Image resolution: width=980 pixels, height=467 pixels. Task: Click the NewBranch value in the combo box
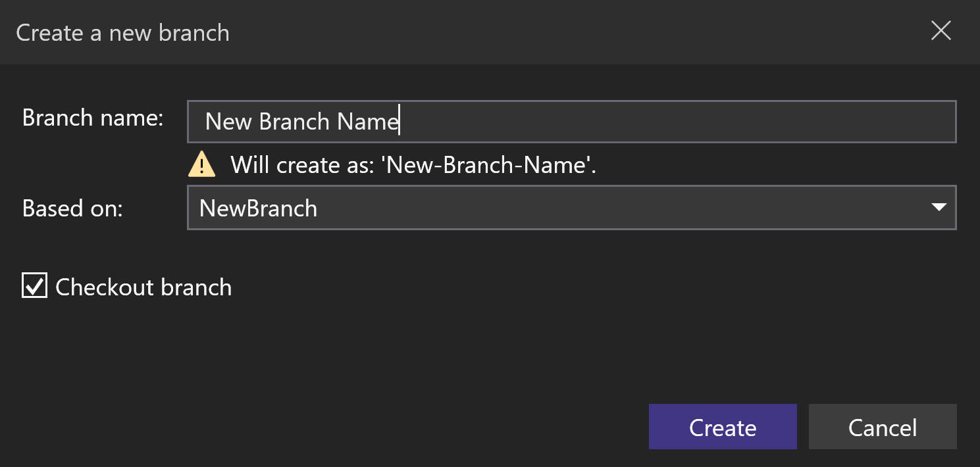pos(257,208)
